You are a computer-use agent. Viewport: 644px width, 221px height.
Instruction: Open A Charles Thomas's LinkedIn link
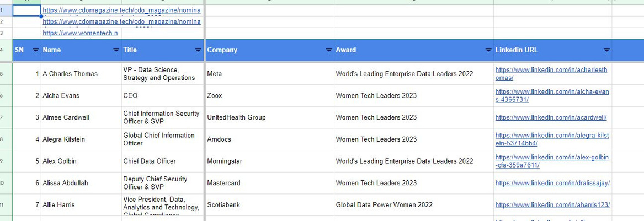point(551,74)
